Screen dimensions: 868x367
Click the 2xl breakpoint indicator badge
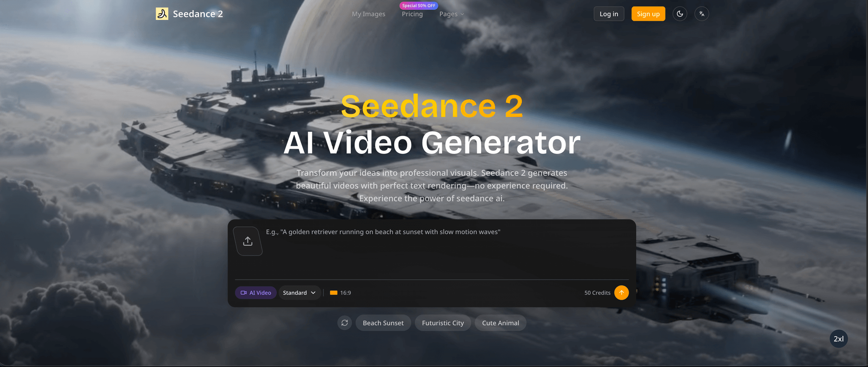click(838, 339)
